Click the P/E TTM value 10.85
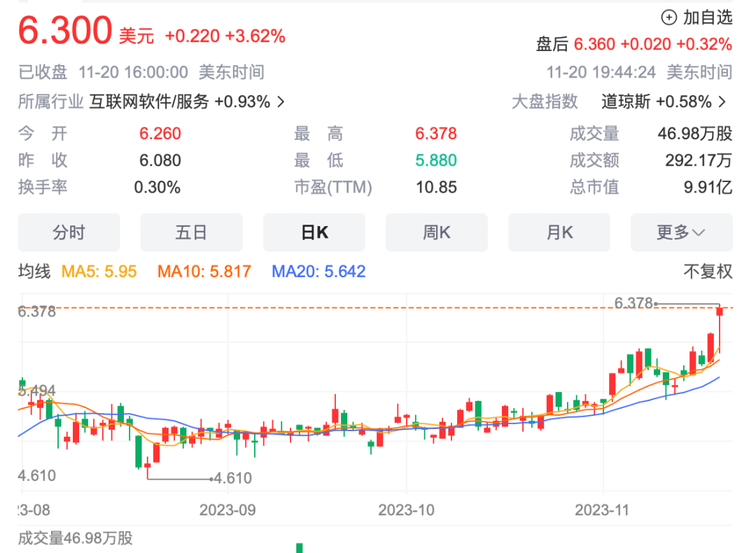Image resolution: width=756 pixels, height=553 pixels. pos(436,187)
